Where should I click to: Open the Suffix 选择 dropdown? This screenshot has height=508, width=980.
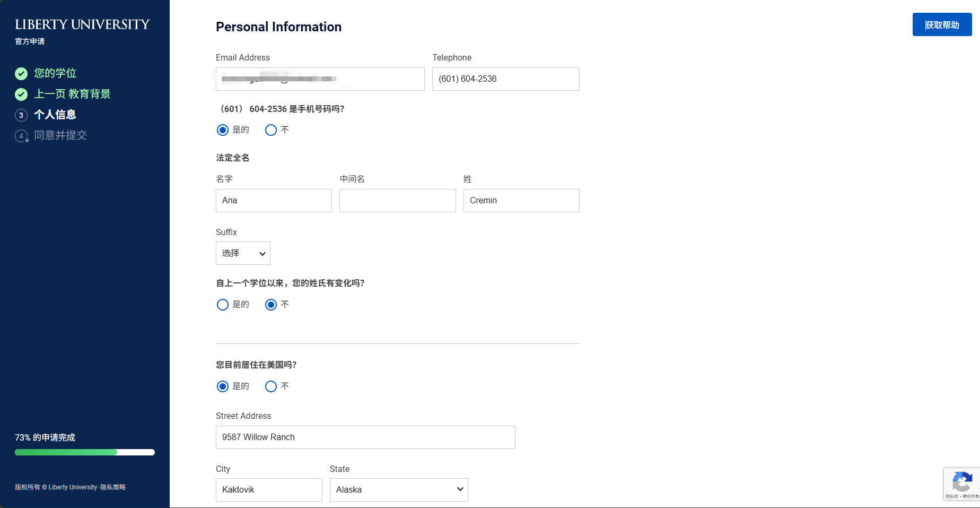pyautogui.click(x=243, y=253)
